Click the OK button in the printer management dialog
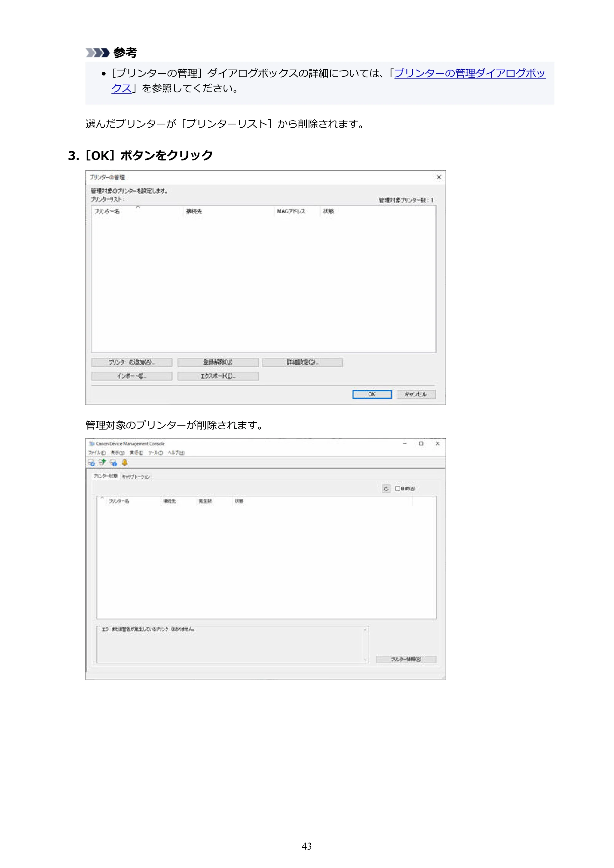Image resolution: width=614 pixels, height=868 pixels. (372, 394)
